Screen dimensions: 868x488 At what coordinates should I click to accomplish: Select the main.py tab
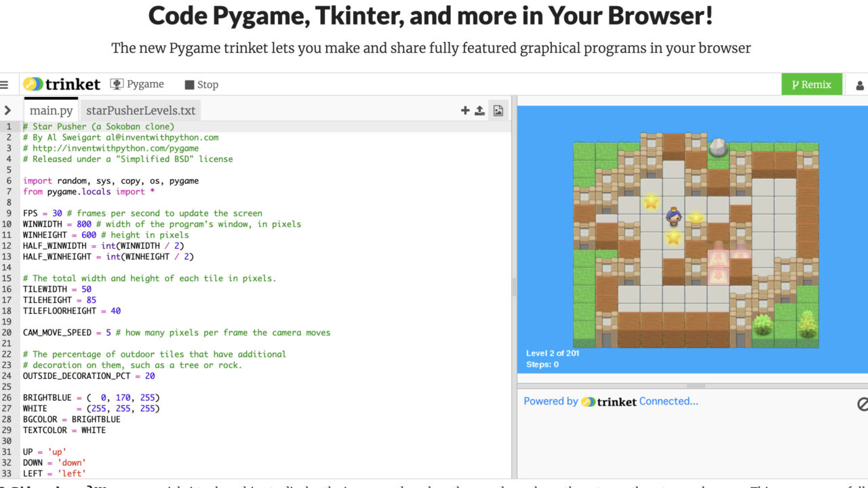(x=50, y=110)
